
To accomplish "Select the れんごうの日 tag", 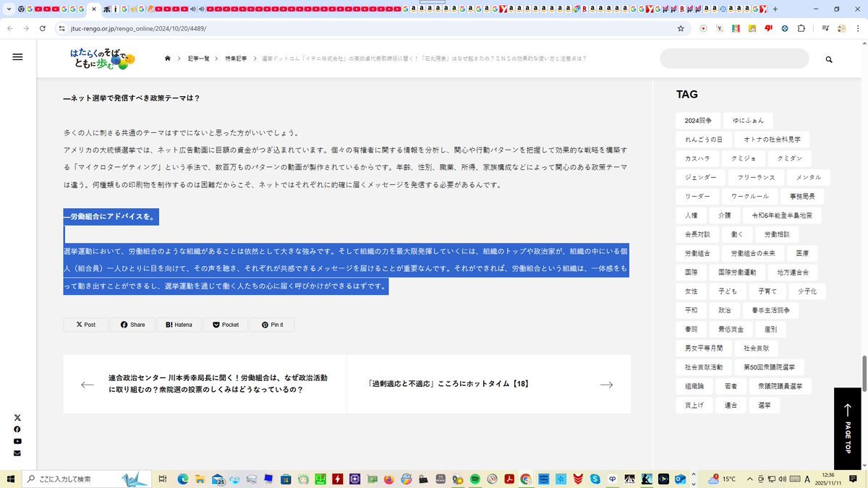I will 703,140.
